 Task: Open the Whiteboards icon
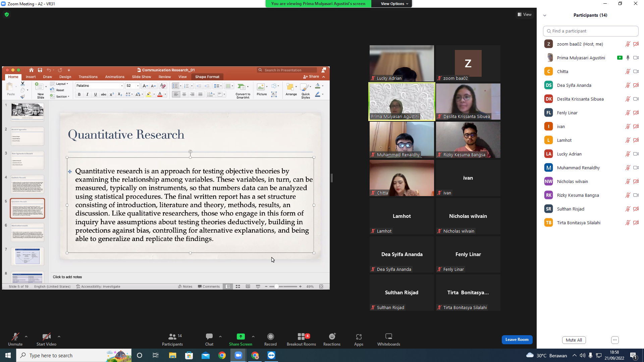click(x=388, y=339)
